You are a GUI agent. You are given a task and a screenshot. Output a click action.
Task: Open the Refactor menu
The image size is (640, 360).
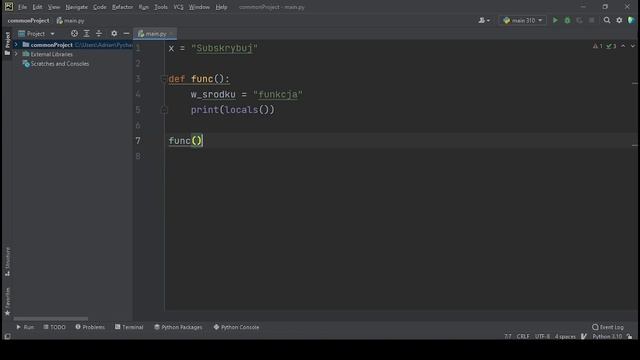[122, 7]
